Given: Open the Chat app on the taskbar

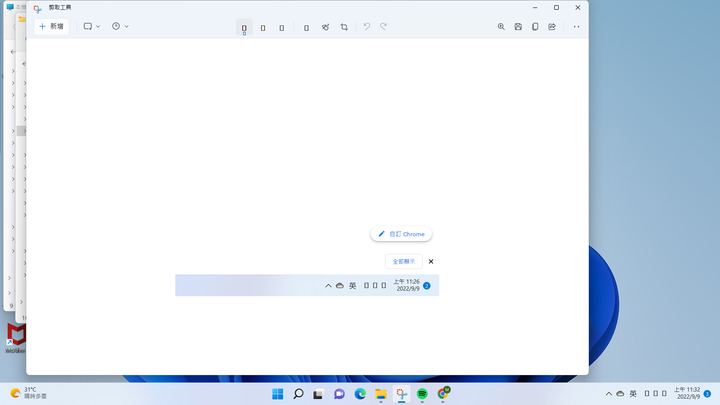Looking at the screenshot, I should [x=339, y=394].
